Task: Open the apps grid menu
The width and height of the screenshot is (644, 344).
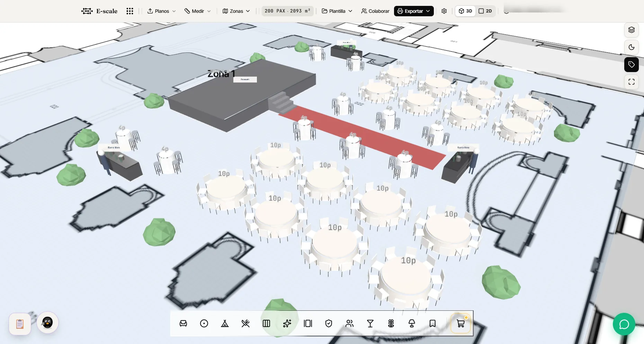Action: (130, 11)
